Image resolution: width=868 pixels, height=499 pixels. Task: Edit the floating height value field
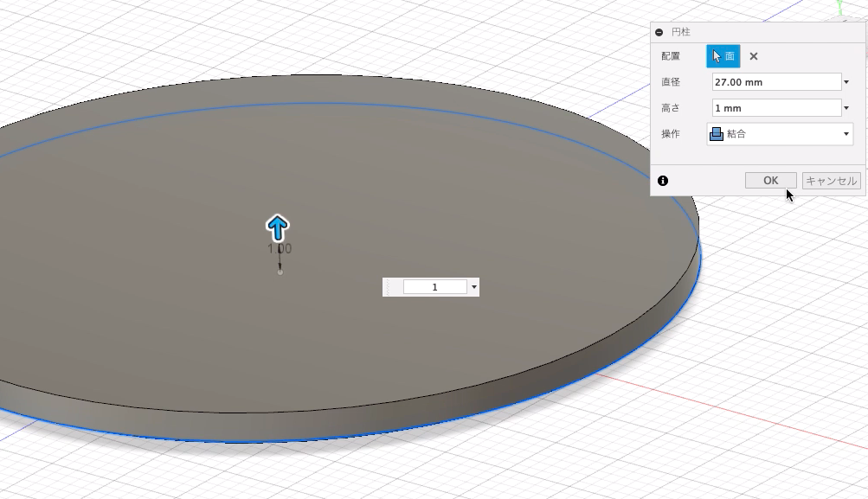pos(434,287)
